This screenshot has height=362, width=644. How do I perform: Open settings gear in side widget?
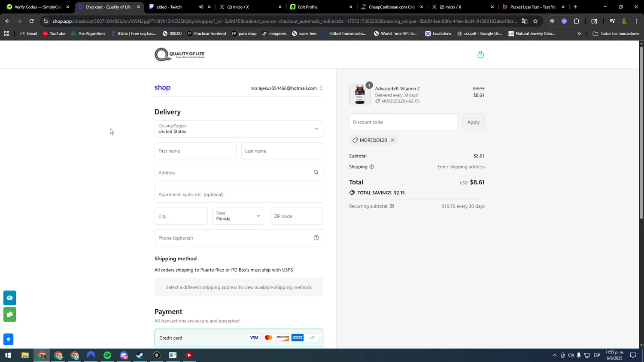tap(8, 339)
